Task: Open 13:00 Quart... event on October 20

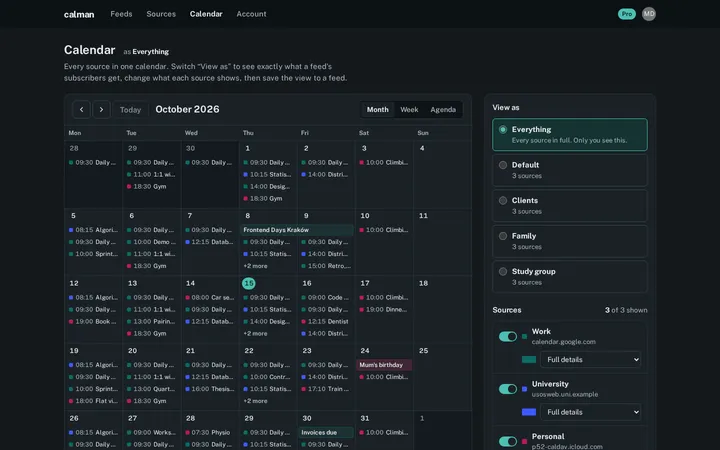Action: [x=151, y=389]
